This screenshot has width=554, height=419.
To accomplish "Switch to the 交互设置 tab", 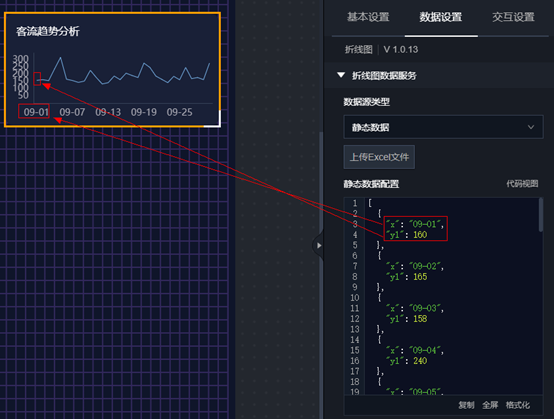I will (513, 17).
